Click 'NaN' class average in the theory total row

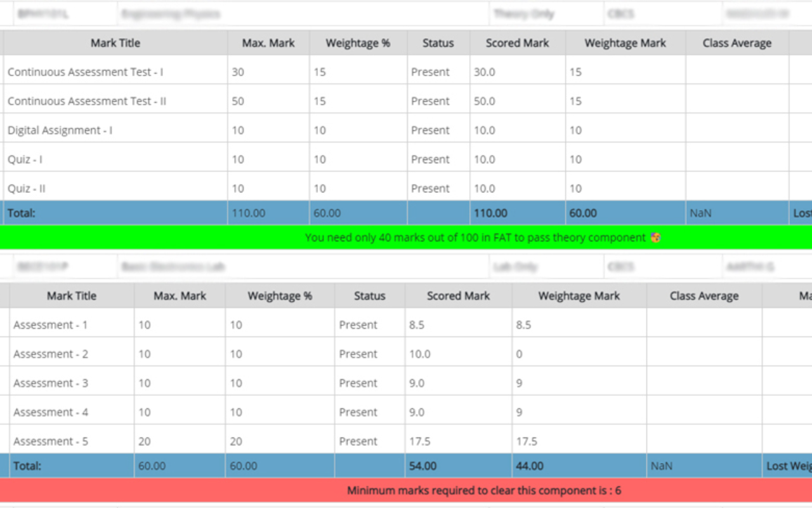coord(700,213)
